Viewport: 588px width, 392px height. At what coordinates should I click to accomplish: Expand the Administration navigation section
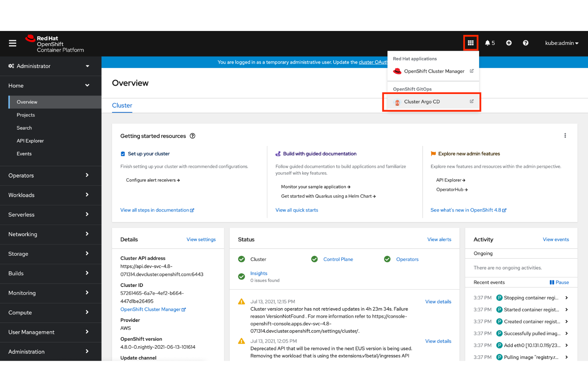[51, 351]
